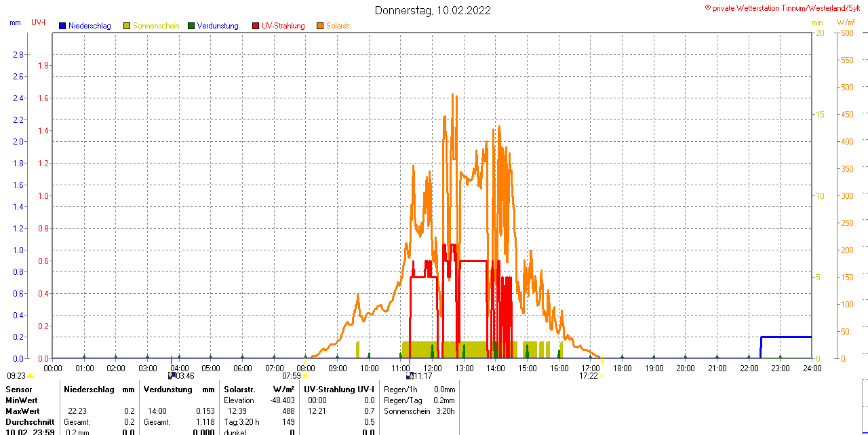The height and width of the screenshot is (435, 868).
Task: Click the MaxWert row label
Action: (x=22, y=411)
